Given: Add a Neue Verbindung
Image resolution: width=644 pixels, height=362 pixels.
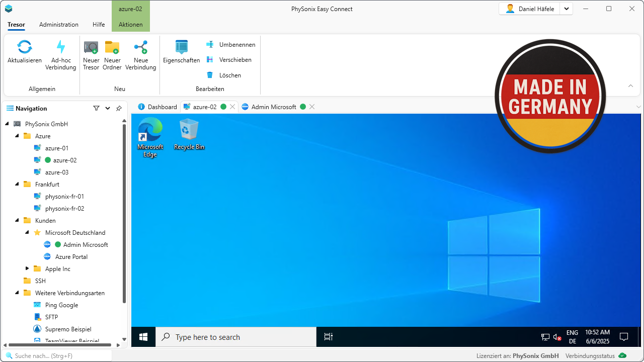Looking at the screenshot, I should (x=141, y=55).
